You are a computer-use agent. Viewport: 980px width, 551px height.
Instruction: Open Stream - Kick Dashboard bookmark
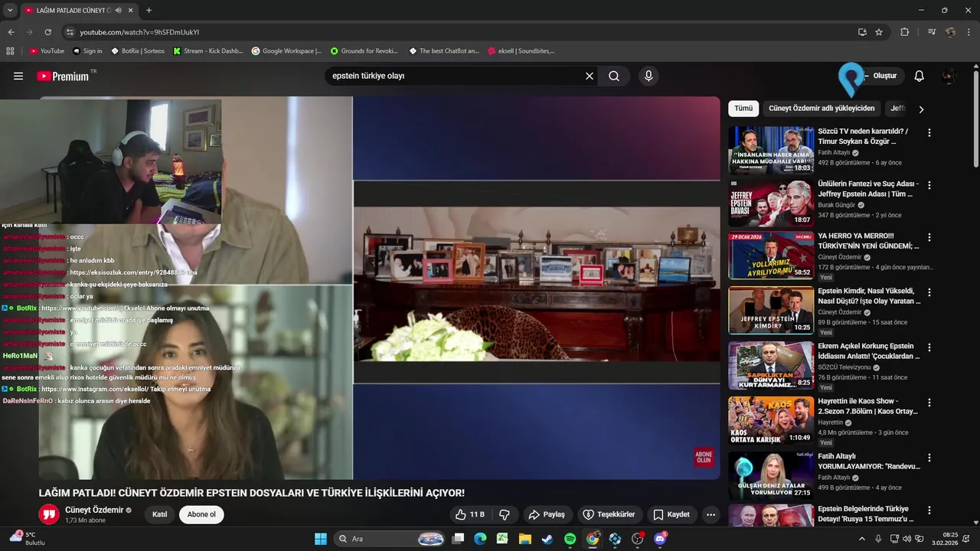point(208,51)
